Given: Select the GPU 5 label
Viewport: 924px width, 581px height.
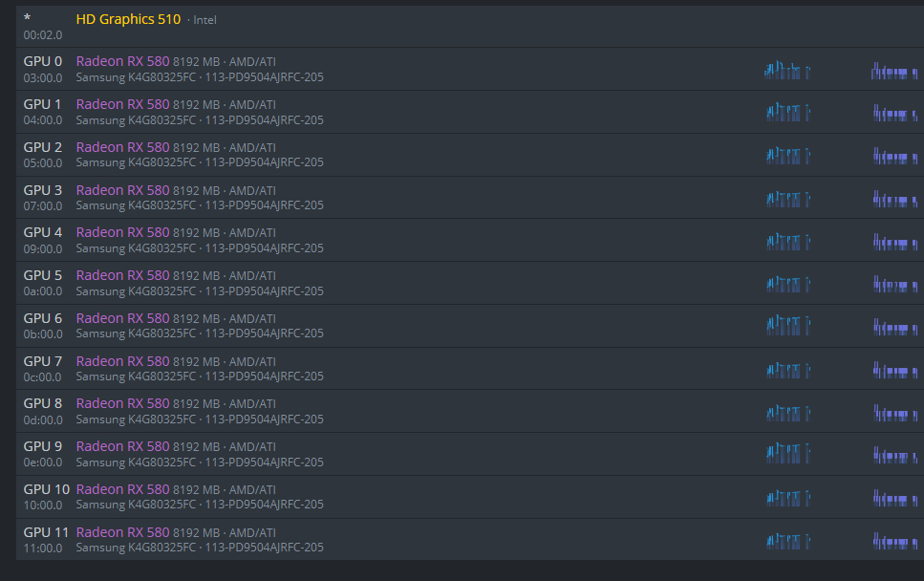Looking at the screenshot, I should [x=43, y=275].
